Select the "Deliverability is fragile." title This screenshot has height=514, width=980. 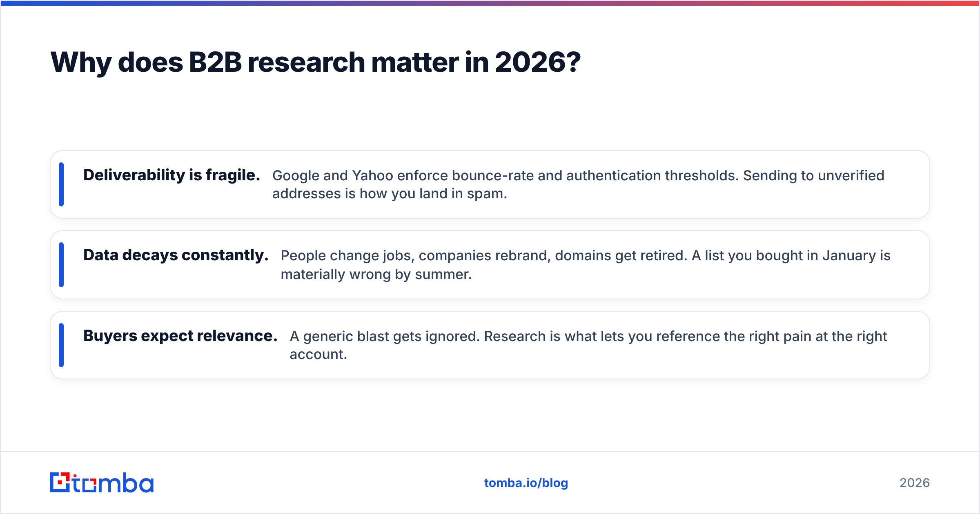tap(171, 175)
